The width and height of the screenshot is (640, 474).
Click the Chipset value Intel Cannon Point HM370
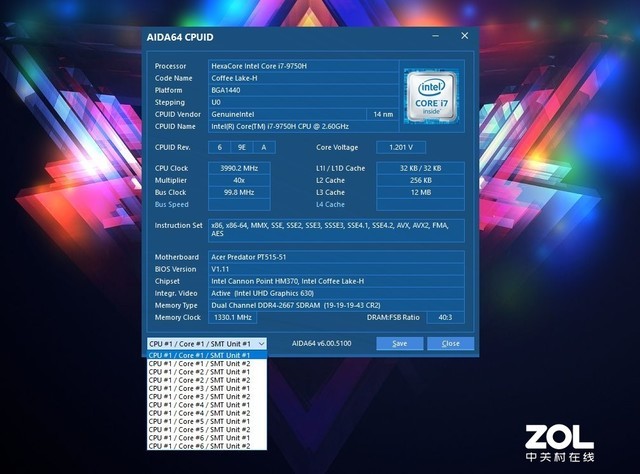(336, 281)
